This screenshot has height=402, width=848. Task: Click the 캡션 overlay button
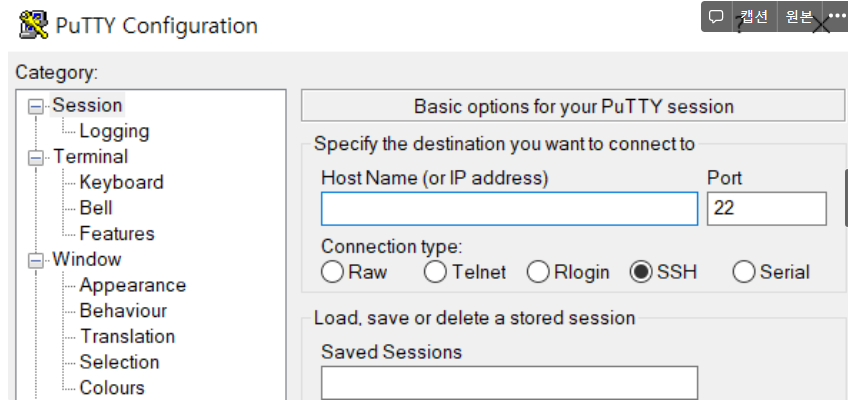click(x=754, y=17)
